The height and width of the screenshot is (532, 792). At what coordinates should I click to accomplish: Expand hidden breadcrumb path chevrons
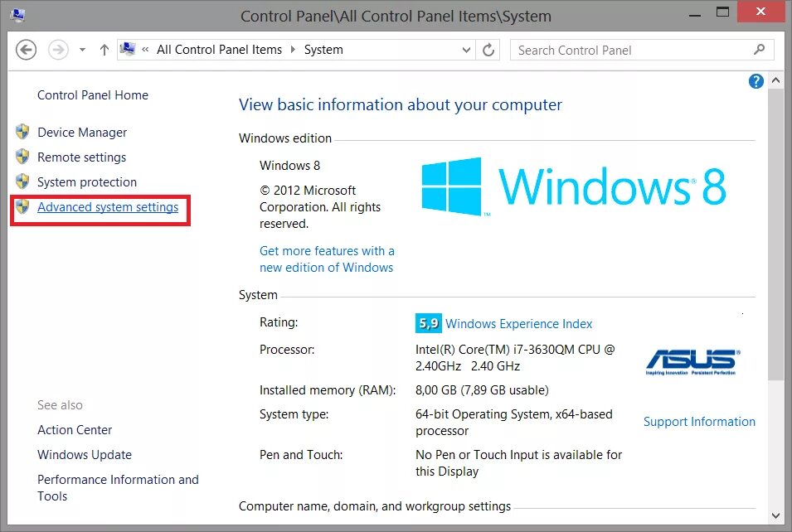(145, 50)
